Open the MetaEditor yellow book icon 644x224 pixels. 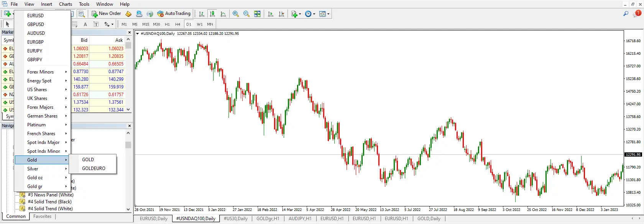(x=128, y=14)
